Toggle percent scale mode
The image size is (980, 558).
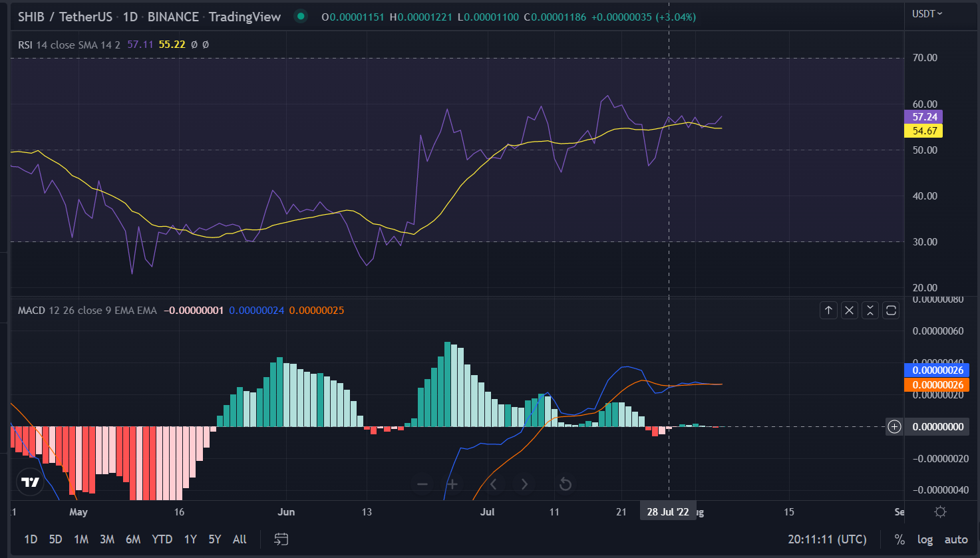pos(899,539)
